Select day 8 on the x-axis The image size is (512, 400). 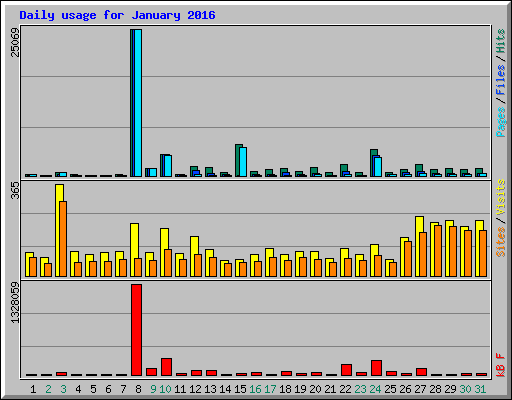138,389
